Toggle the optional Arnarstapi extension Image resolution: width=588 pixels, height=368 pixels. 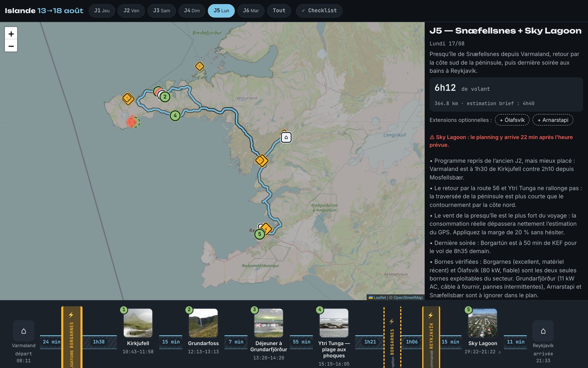tap(553, 120)
